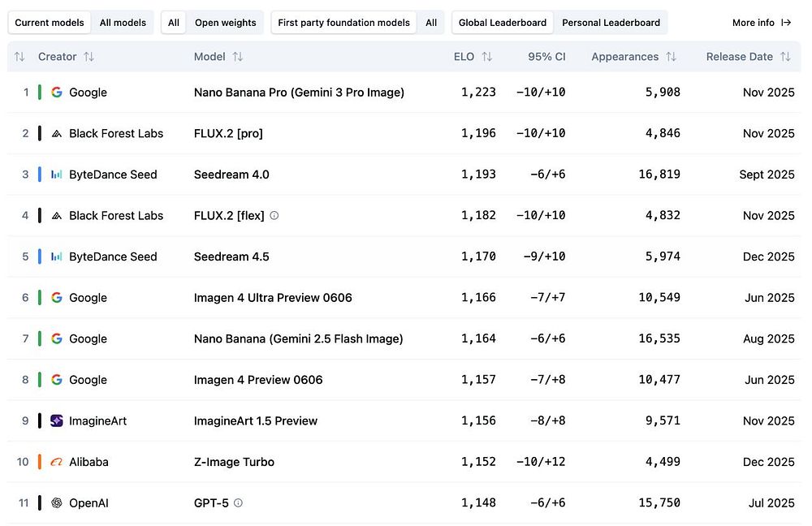Click Nano Banana (Gemini 2.5 Flash Image)
Viewport: 812px width, 526px height.
[x=298, y=338]
